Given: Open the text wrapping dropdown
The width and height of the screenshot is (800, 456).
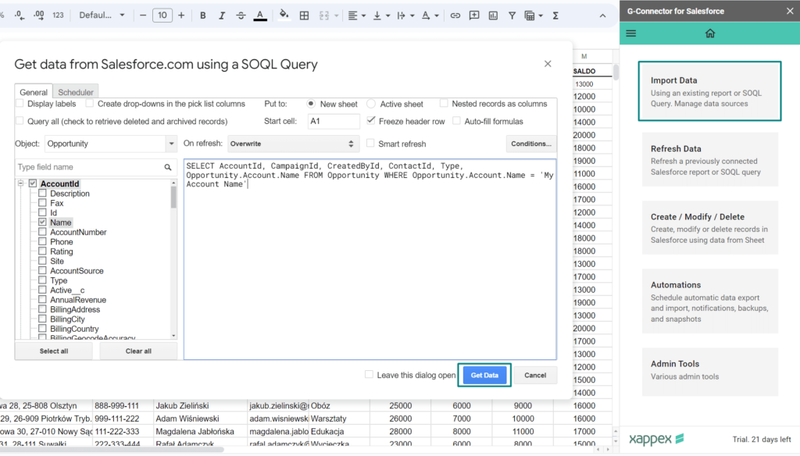Looking at the screenshot, I should point(405,15).
